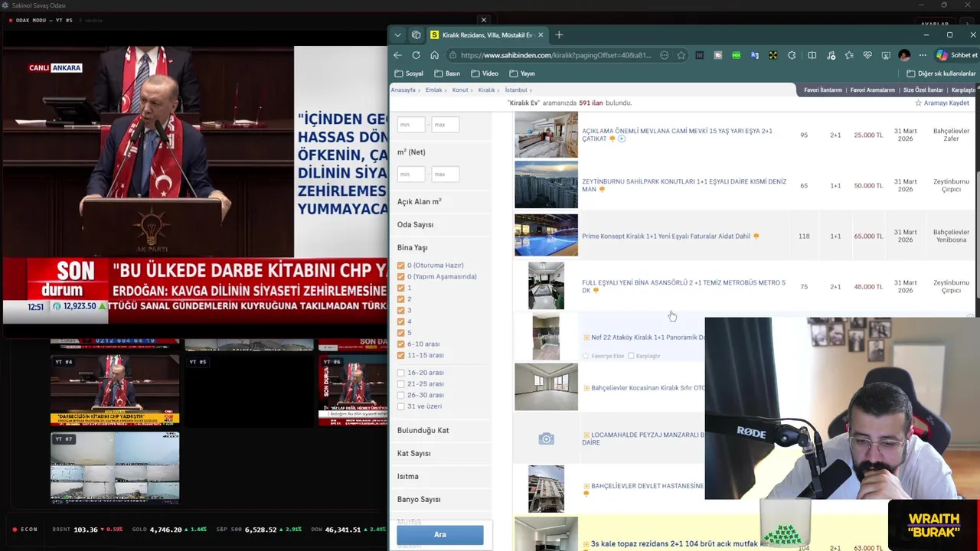Check 31 ve üzeri building age
The image size is (980, 551).
pos(400,406)
